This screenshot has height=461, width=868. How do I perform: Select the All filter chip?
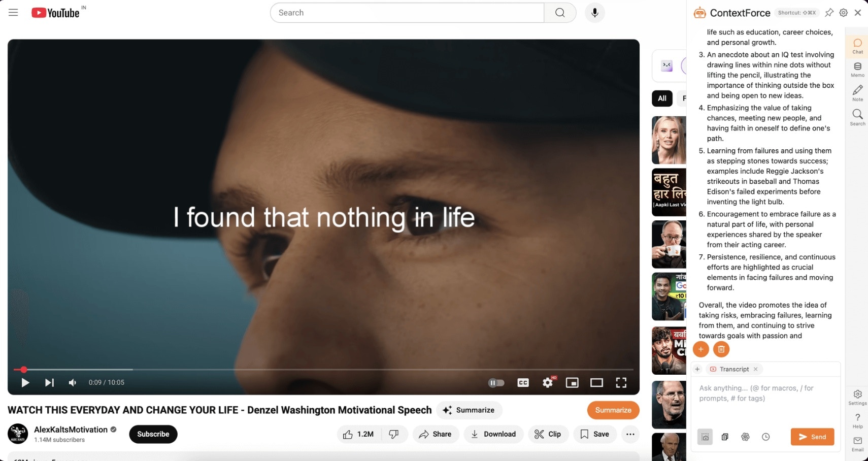(662, 98)
